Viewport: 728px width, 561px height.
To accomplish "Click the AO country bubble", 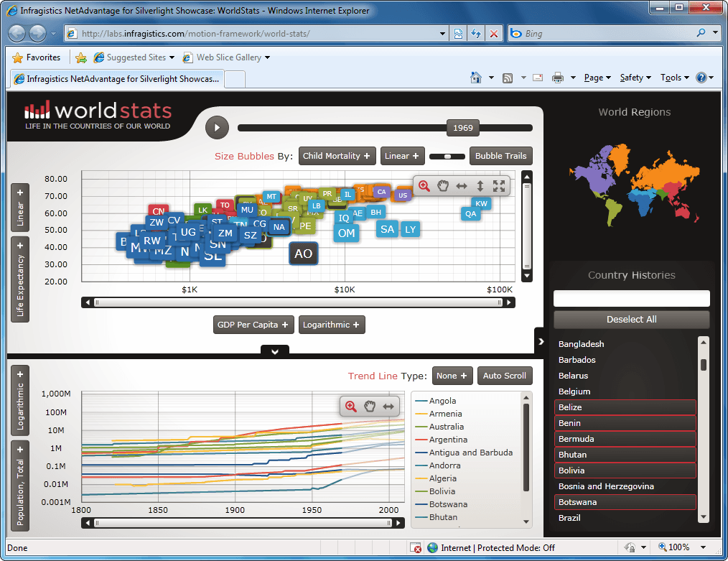I will pos(304,254).
